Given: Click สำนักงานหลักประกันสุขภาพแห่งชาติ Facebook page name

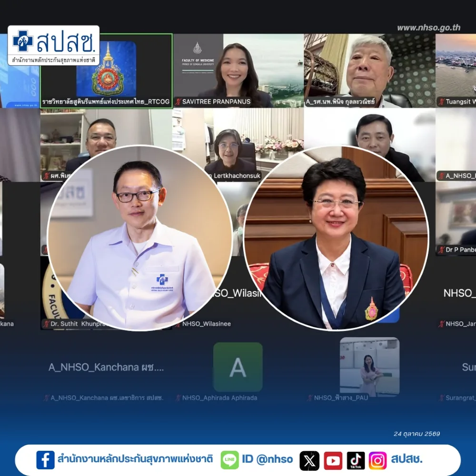Looking at the screenshot, I should tap(135, 459).
